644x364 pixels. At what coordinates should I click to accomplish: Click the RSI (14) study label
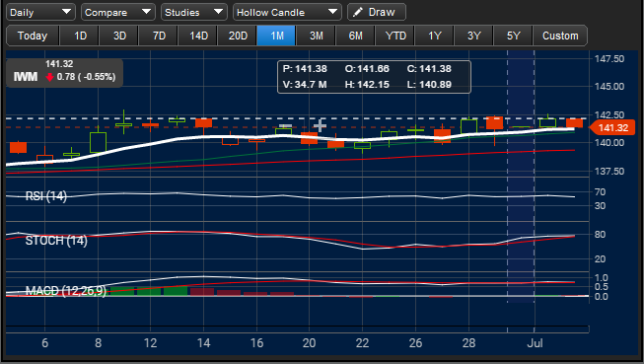pyautogui.click(x=46, y=196)
